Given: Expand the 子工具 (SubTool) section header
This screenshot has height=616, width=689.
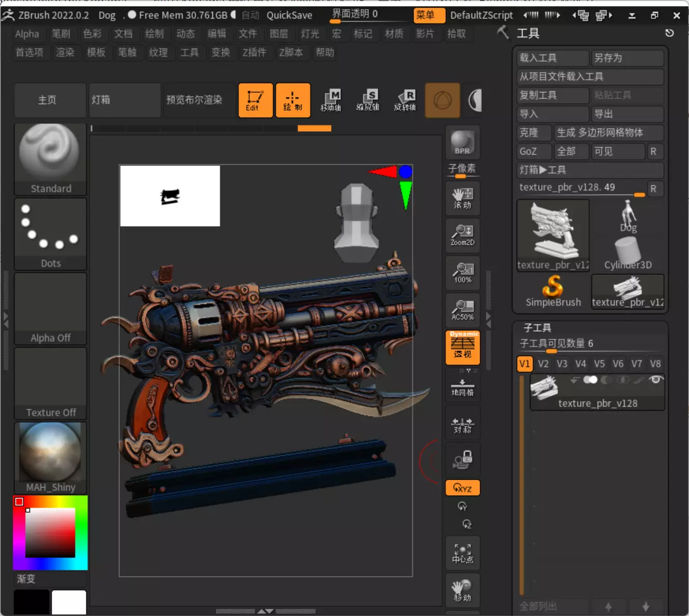Looking at the screenshot, I should pyautogui.click(x=538, y=328).
